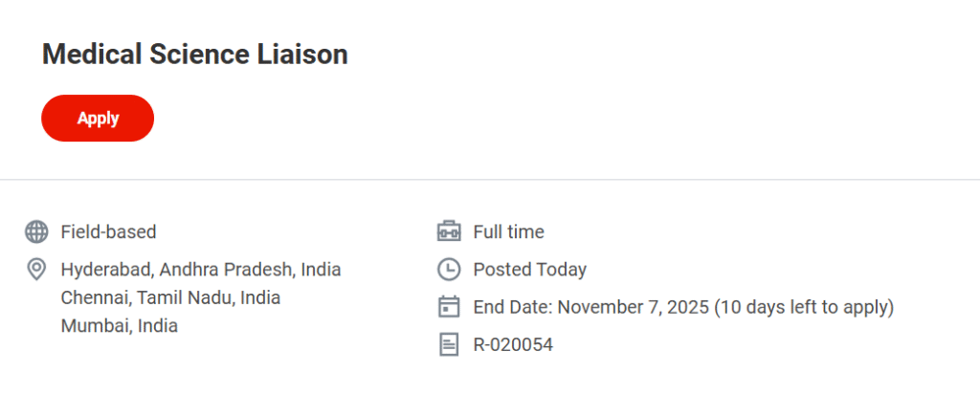
Task: Click the Posted Today text
Action: coord(529,270)
